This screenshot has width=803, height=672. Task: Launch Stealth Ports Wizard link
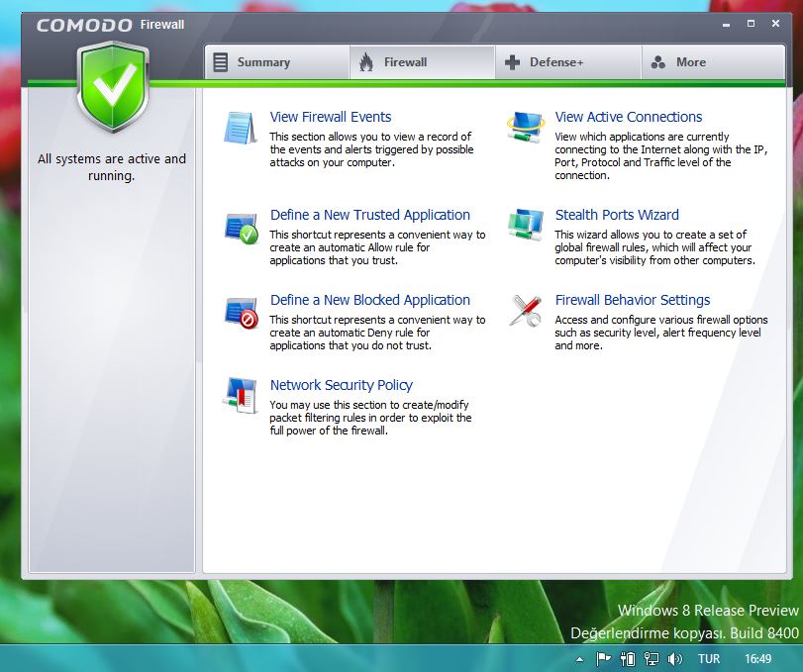point(617,215)
